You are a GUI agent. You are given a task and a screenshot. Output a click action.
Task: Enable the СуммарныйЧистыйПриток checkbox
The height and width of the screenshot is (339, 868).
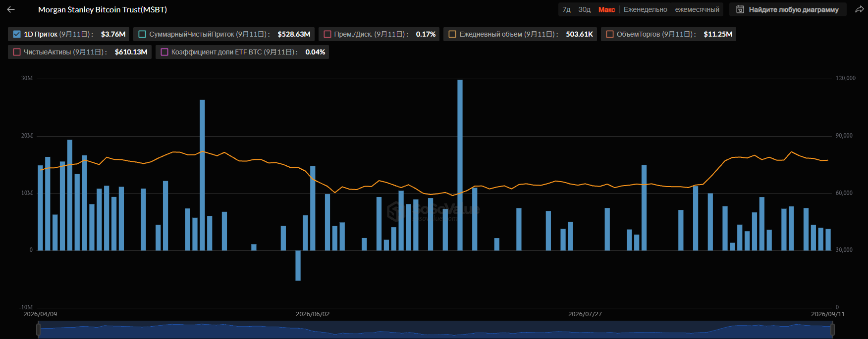[142, 34]
